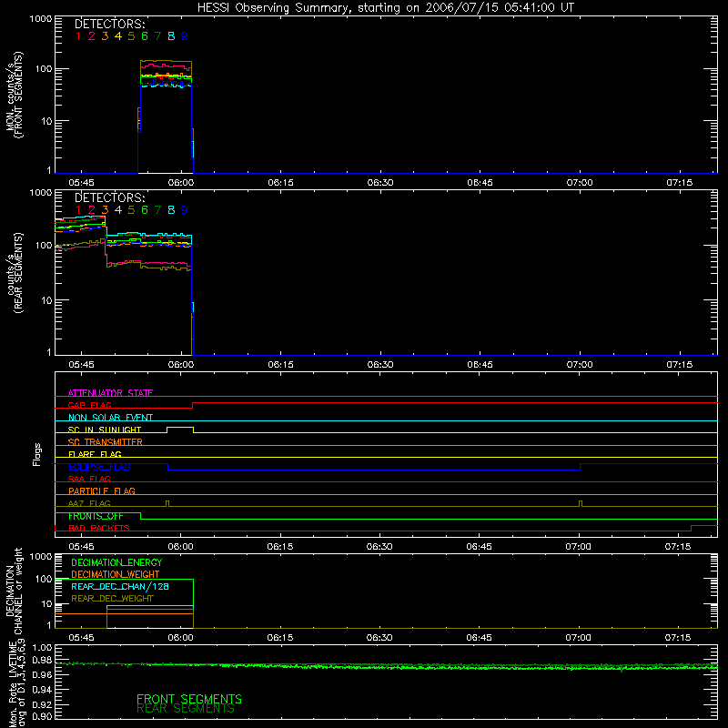Click the GAP_FLAG label

[89, 405]
